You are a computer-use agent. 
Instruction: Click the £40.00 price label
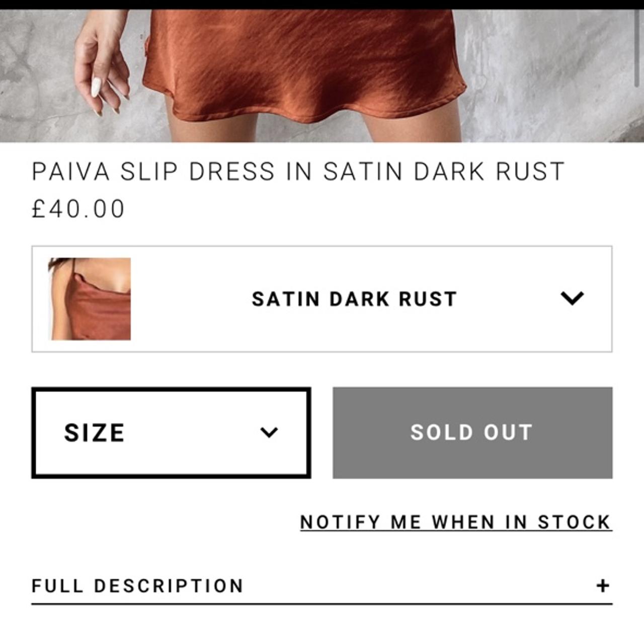pyautogui.click(x=78, y=206)
